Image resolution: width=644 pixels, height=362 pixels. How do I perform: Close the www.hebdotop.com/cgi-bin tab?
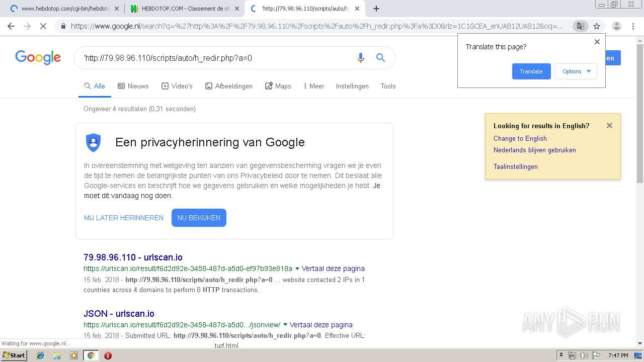(117, 9)
